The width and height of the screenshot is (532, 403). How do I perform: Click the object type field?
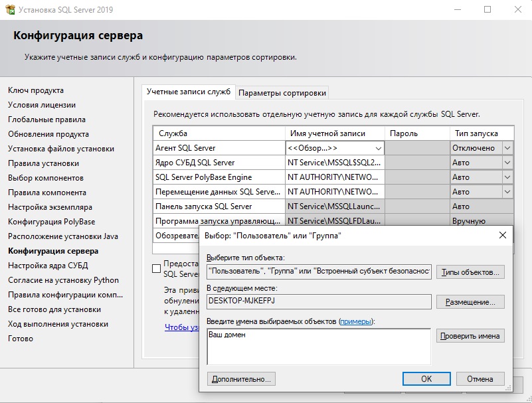[319, 272]
